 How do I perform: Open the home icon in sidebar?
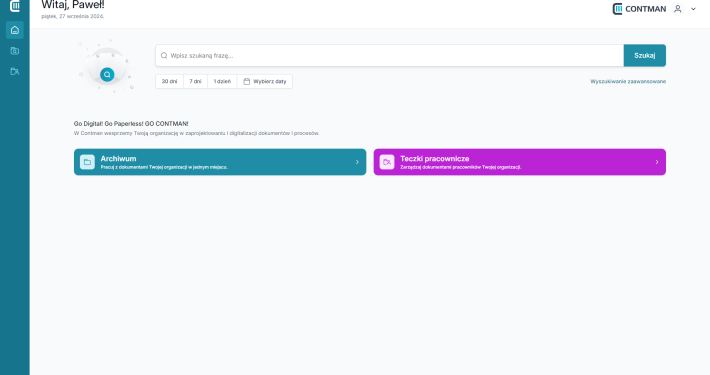coord(15,30)
